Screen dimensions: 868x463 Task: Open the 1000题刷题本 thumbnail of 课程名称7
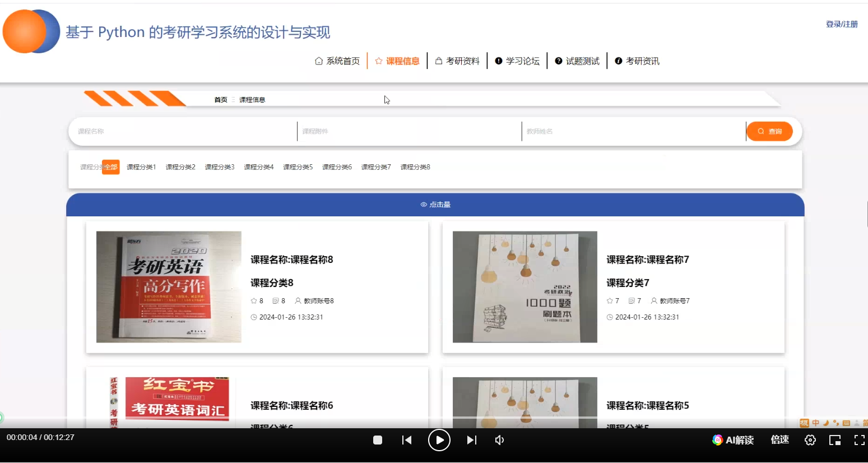(525, 287)
